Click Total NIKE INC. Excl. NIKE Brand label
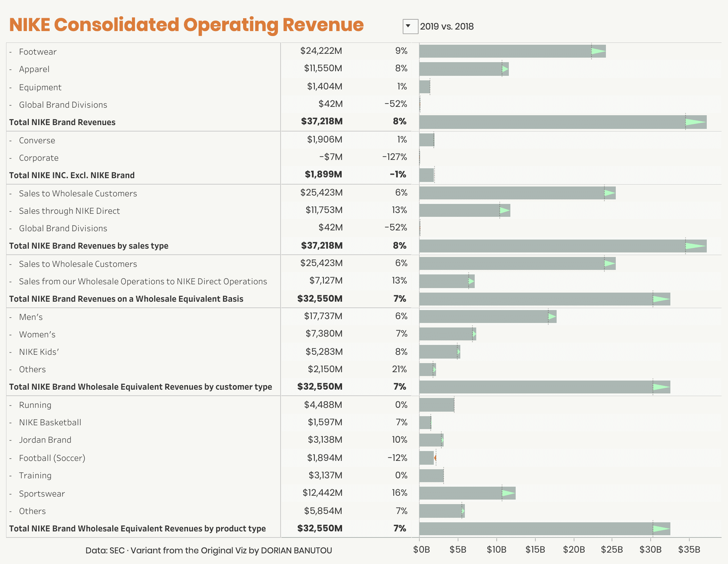Screen dimensions: 728x564 [72, 175]
